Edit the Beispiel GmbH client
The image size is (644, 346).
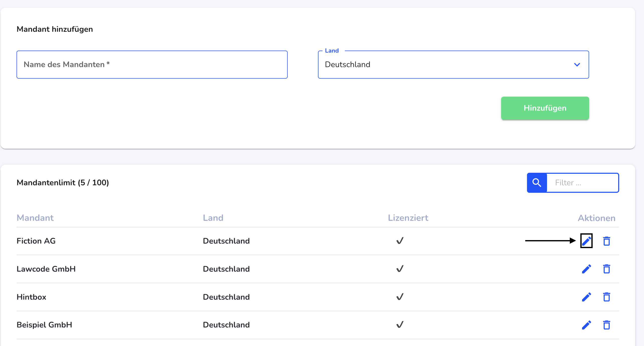point(586,325)
